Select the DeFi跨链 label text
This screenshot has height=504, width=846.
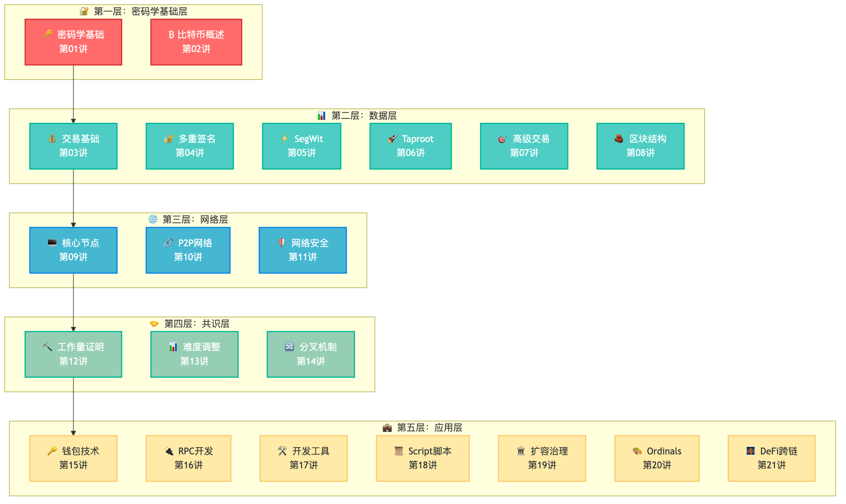click(x=779, y=451)
